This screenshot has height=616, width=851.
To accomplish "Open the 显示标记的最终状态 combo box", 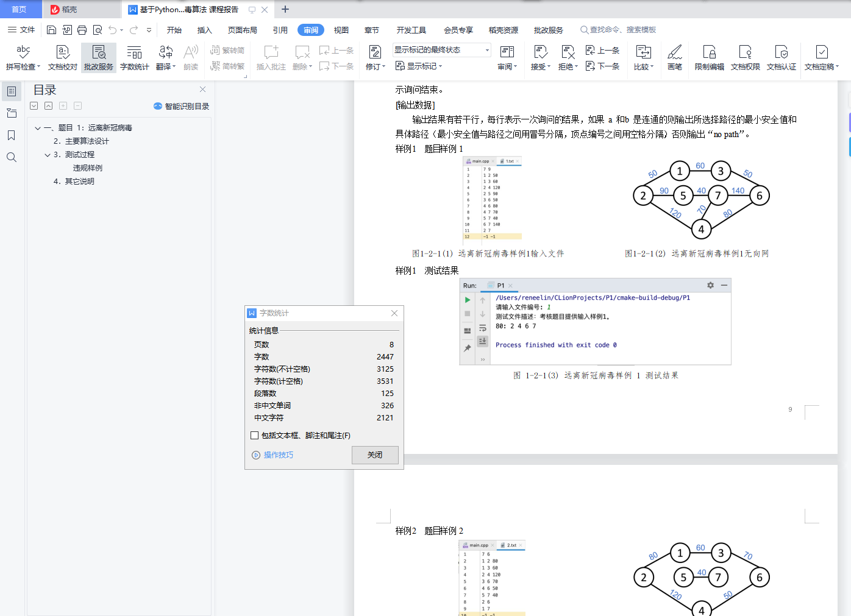I will point(442,50).
